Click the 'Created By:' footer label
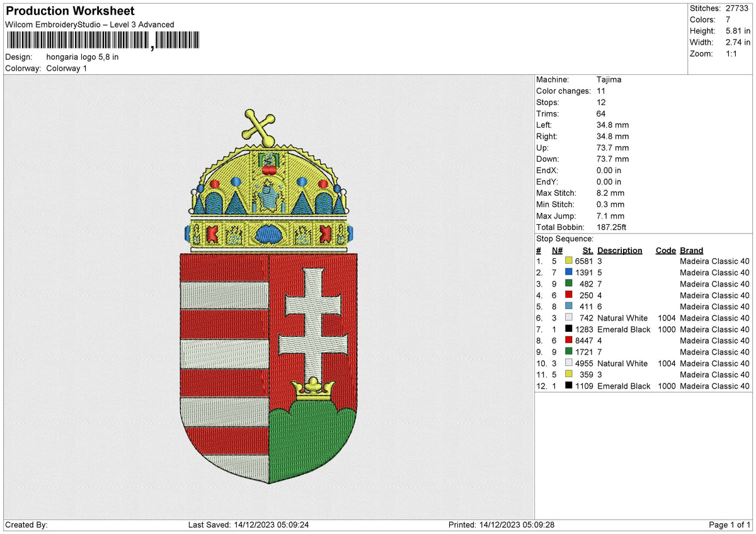 pos(26,525)
